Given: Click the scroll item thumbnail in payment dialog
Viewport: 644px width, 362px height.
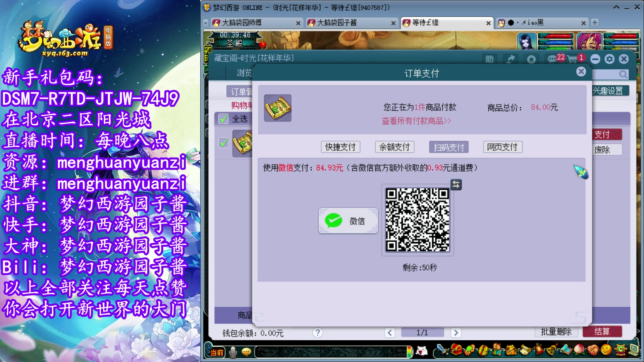Looking at the screenshot, I should [x=278, y=108].
